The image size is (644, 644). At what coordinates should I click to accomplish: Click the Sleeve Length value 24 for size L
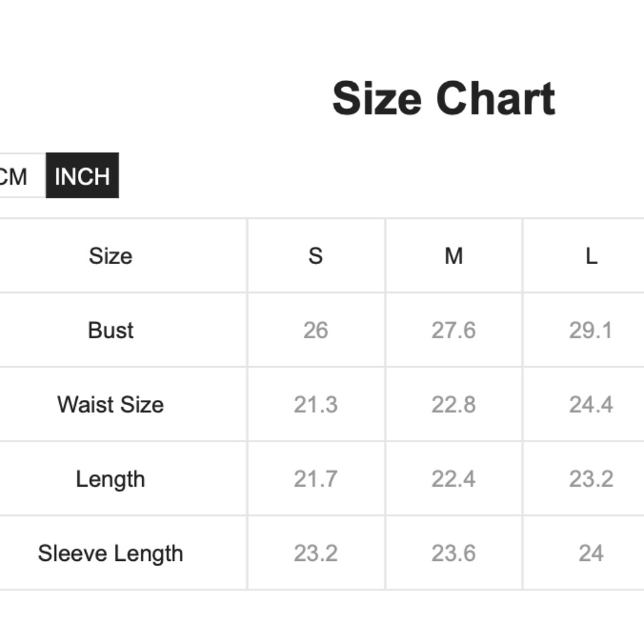(591, 553)
